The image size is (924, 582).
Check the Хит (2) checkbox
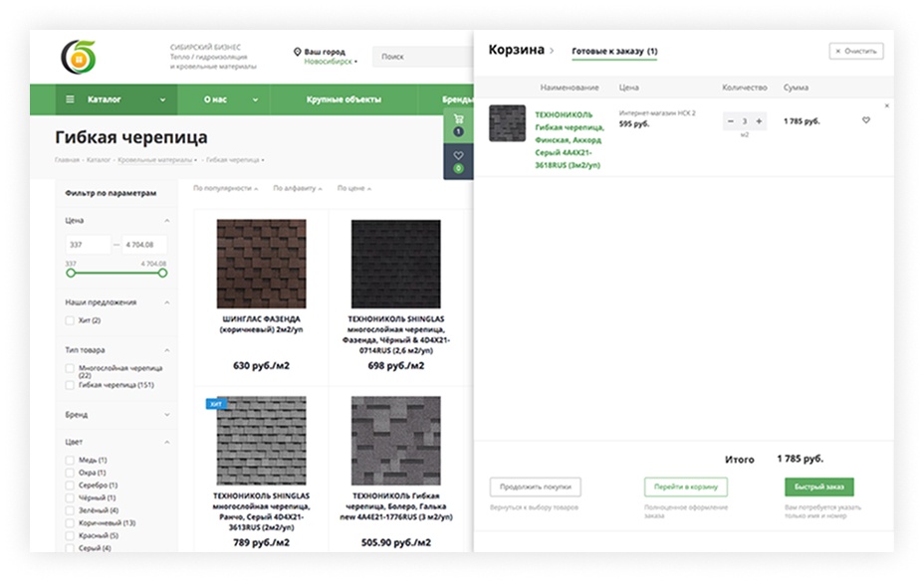pyautogui.click(x=70, y=320)
